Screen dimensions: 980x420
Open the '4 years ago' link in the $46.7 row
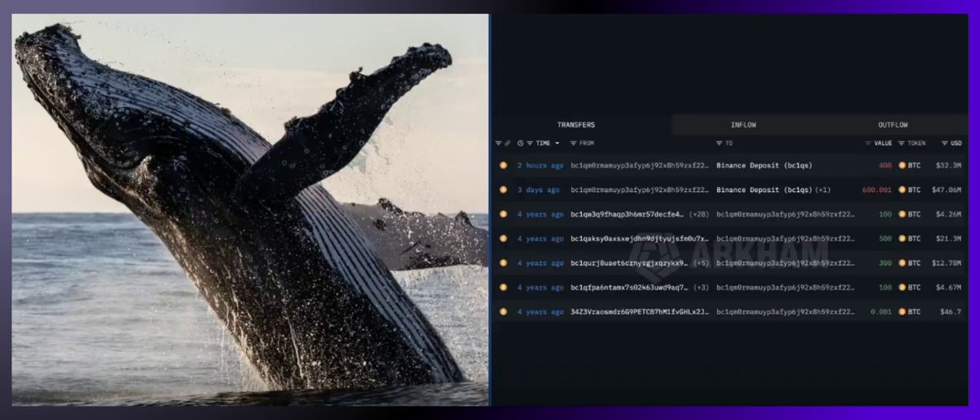pyautogui.click(x=540, y=311)
